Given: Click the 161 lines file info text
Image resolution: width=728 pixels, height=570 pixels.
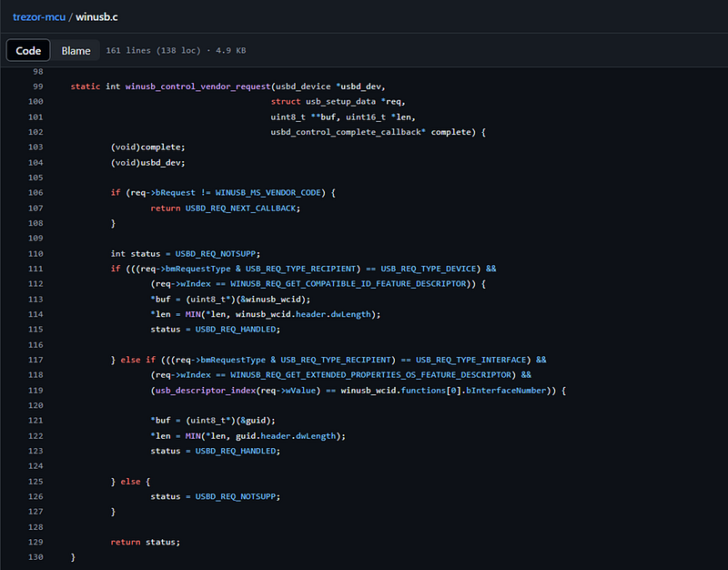Looking at the screenshot, I should (176, 51).
